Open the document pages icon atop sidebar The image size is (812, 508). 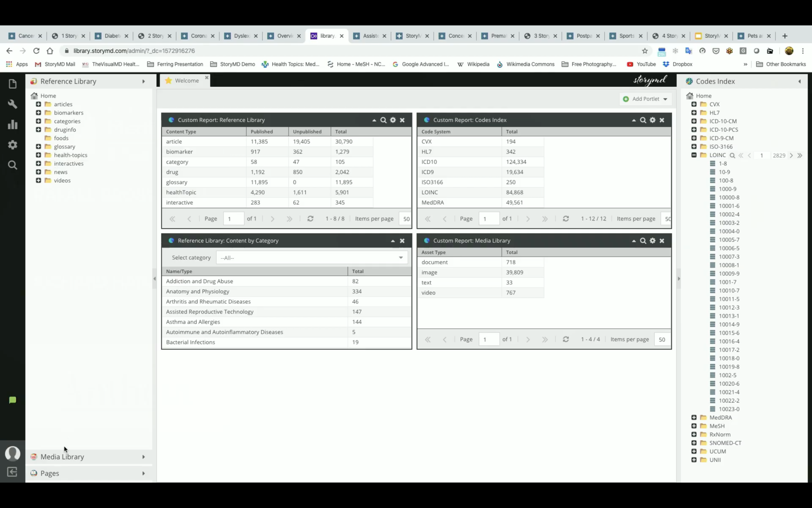[12, 84]
